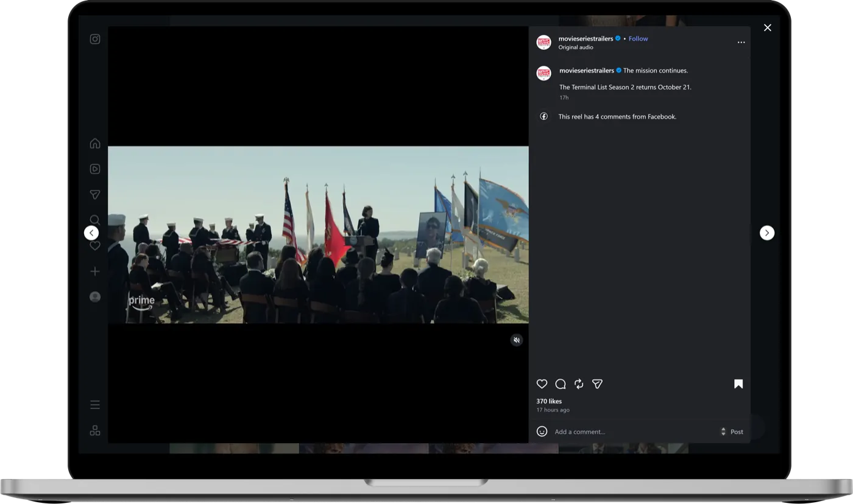
Task: Repost the reel
Action: pos(579,383)
